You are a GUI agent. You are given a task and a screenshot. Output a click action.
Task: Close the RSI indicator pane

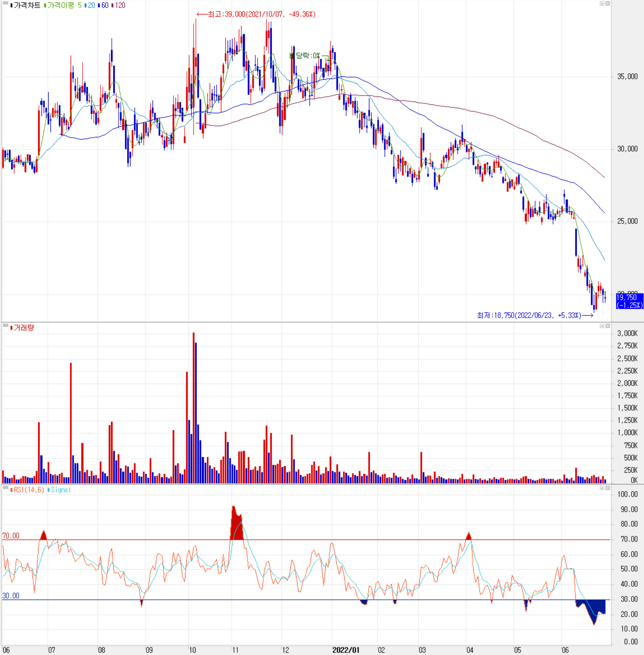coord(608,488)
